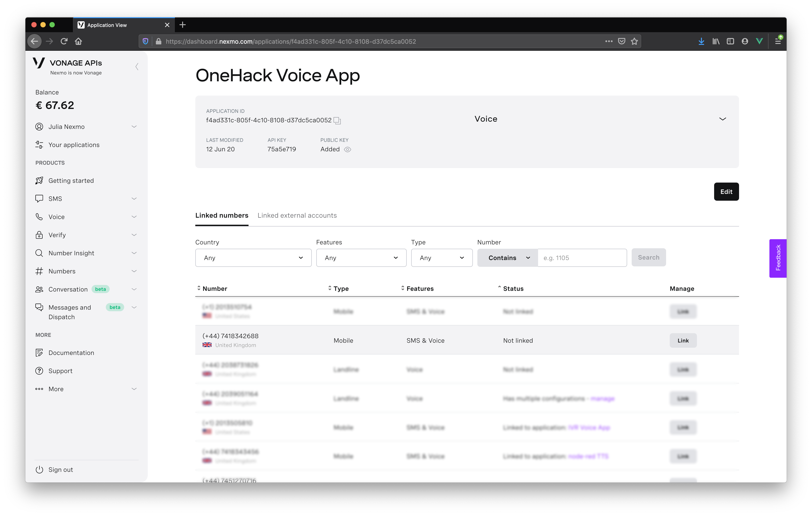
Task: Click the browser address bar URL
Action: 291,41
